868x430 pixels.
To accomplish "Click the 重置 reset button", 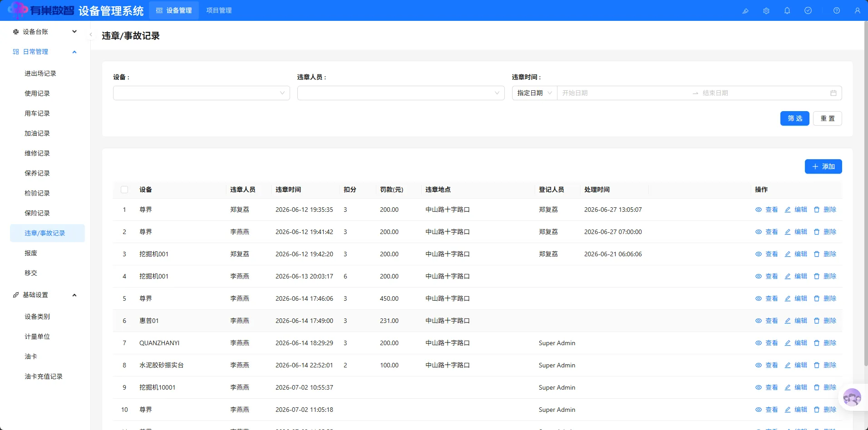I will point(828,118).
